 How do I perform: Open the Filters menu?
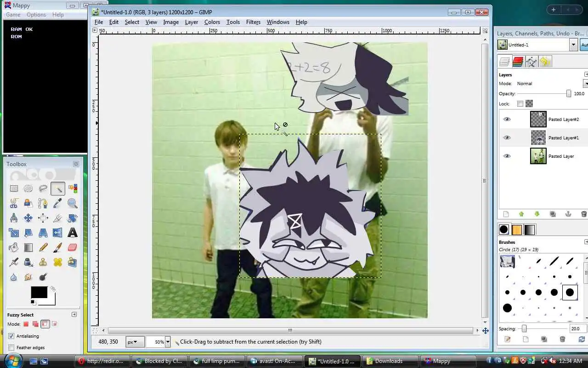pos(253,22)
